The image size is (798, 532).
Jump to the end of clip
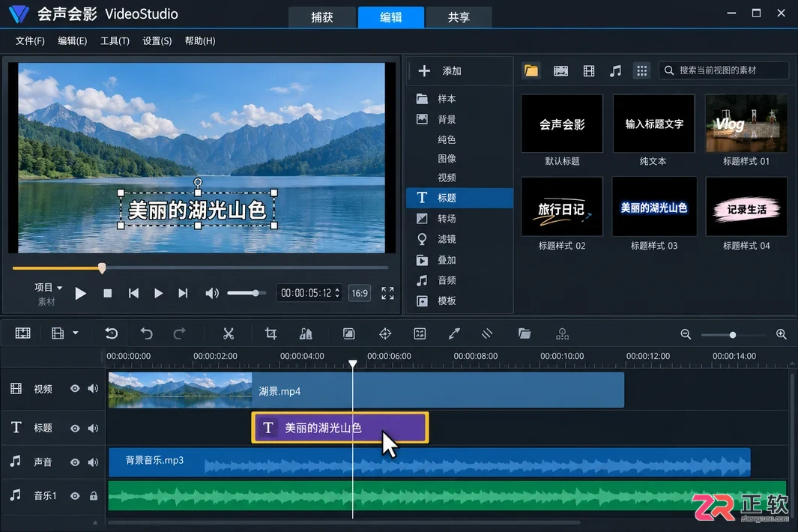183,293
